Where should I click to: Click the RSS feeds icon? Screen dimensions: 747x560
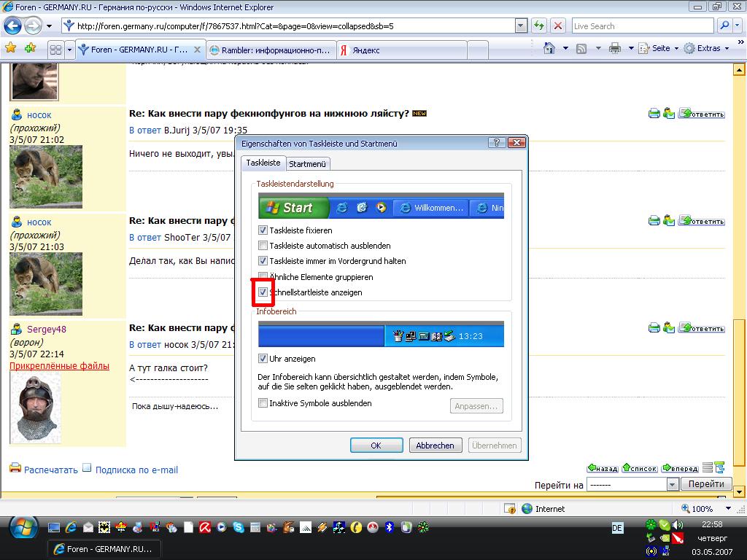click(x=581, y=48)
